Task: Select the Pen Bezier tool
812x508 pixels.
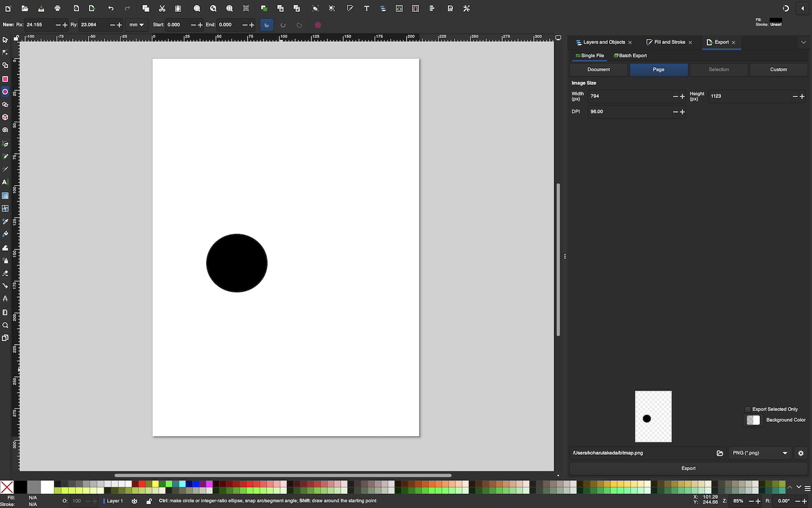Action: 5,144
